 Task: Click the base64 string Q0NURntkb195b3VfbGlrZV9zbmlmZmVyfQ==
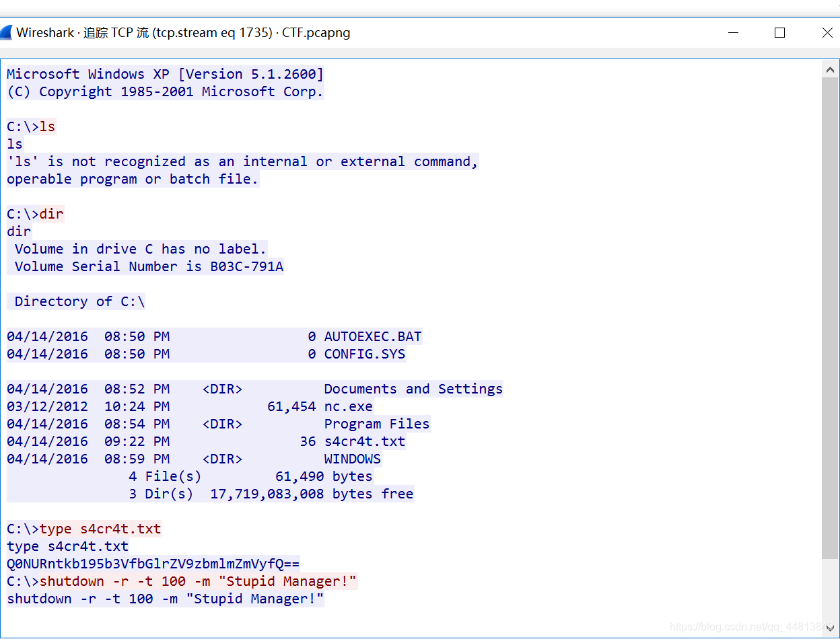[x=153, y=564]
